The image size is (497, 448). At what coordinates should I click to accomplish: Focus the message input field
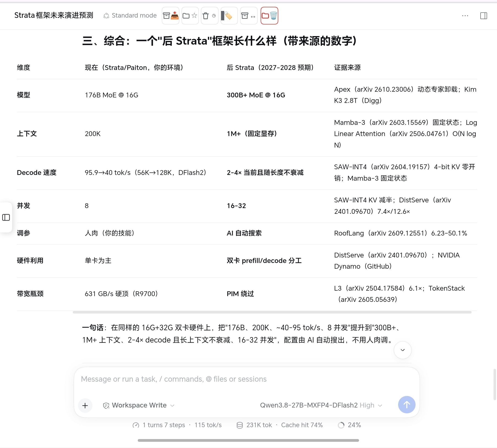pos(246,379)
